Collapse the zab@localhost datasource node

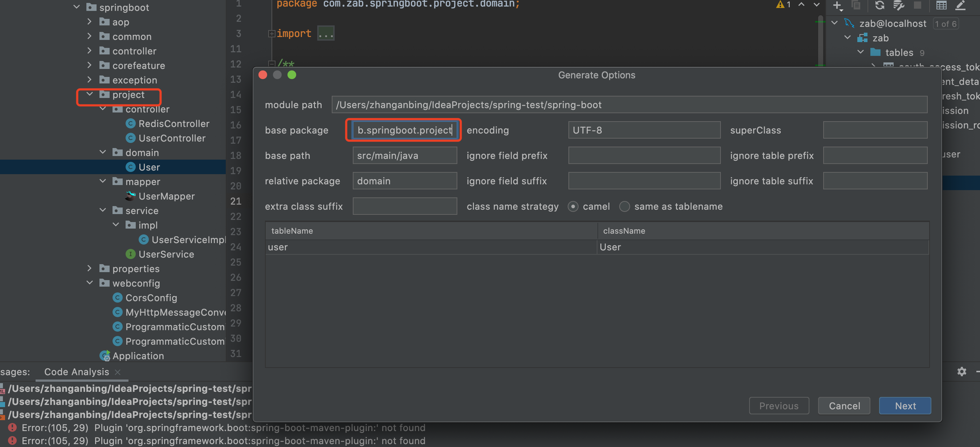(x=834, y=23)
